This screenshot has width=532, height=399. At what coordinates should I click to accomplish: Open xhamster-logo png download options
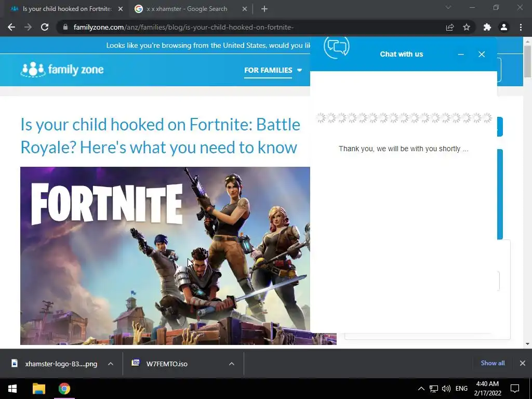[111, 364]
